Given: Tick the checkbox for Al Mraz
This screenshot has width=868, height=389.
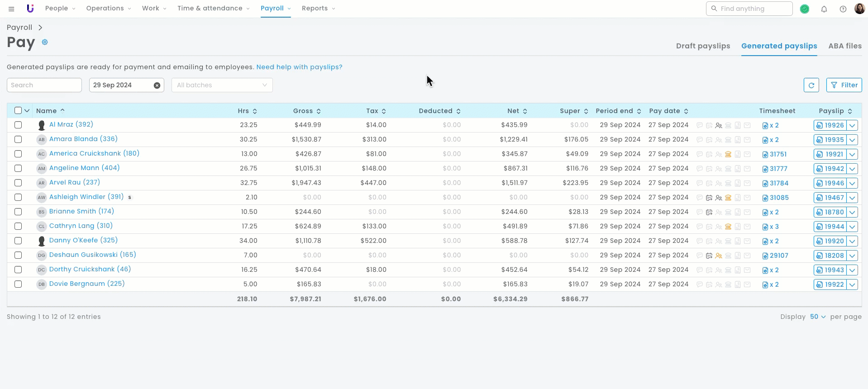Looking at the screenshot, I should point(18,125).
